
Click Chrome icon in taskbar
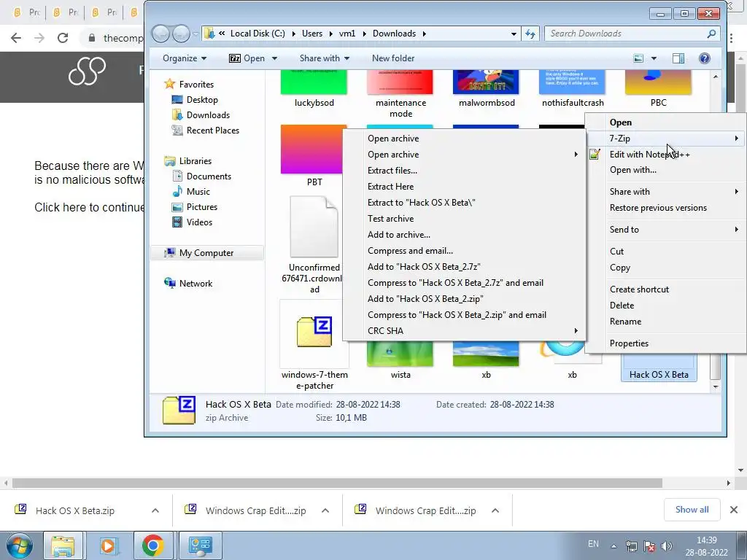[153, 545]
